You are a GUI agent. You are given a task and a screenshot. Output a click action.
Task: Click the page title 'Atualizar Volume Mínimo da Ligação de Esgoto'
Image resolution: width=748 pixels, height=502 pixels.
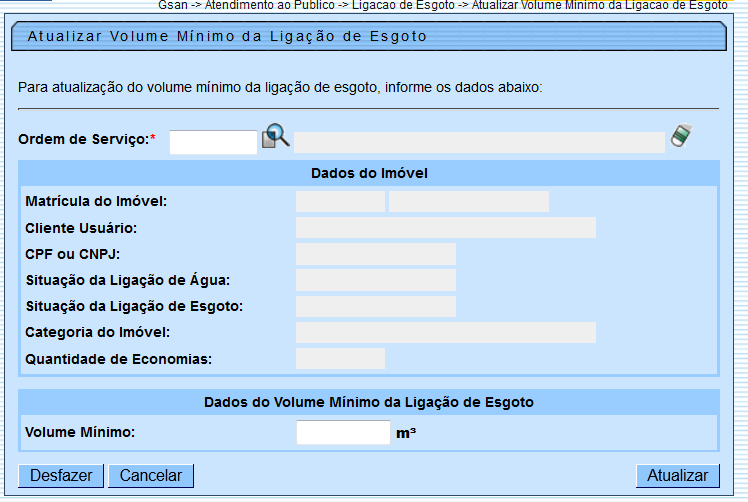coord(227,36)
